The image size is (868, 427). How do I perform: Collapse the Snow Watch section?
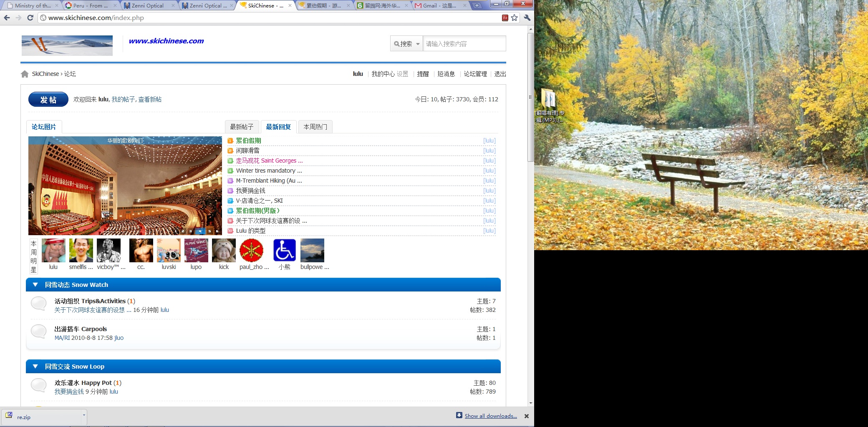[35, 285]
